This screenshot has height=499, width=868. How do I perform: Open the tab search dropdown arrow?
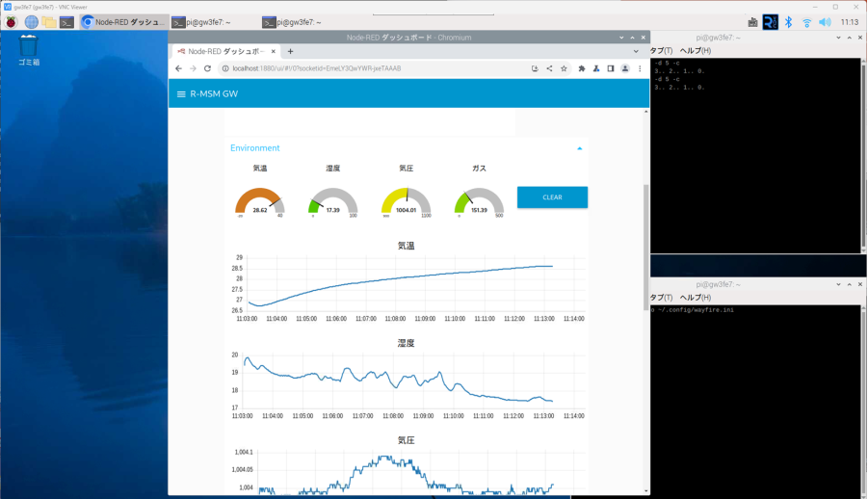[637, 51]
